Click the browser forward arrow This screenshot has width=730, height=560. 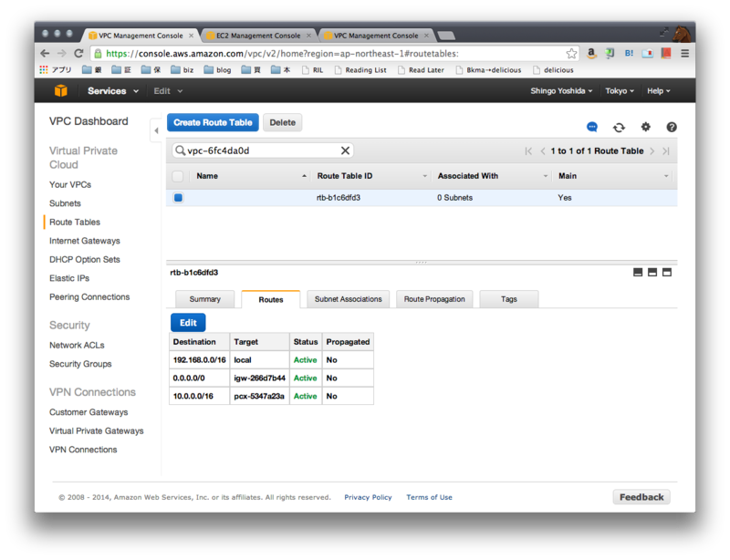click(x=62, y=53)
